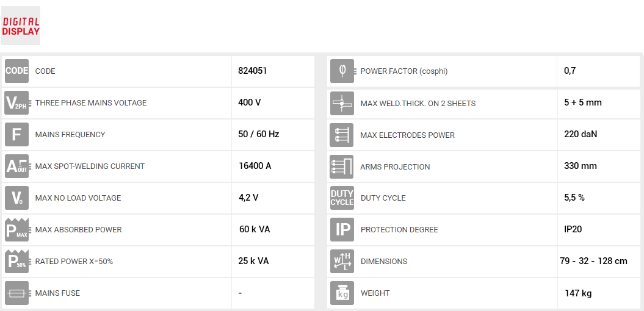The image size is (644, 311).
Task: Click the duty cycle icon
Action: 342,198
